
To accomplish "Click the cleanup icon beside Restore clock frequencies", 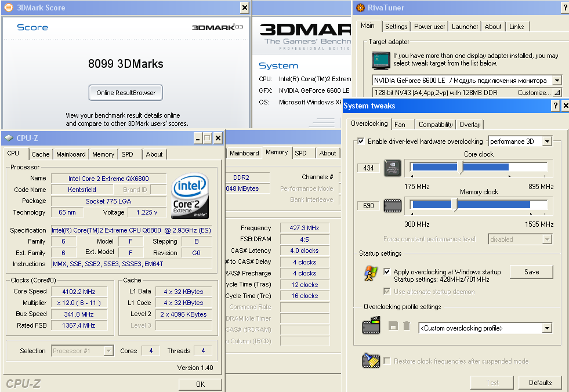I will pyautogui.click(x=371, y=361).
